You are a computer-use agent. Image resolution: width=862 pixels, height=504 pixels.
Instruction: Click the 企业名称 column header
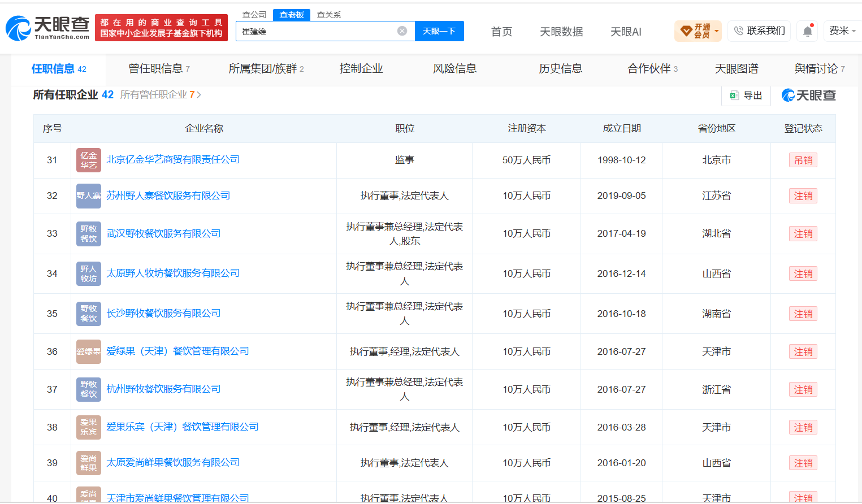(x=204, y=129)
